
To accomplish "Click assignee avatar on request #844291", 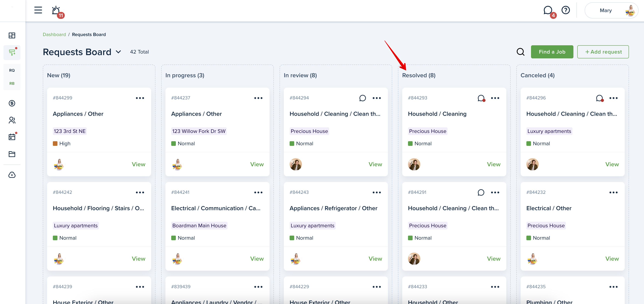I will tap(414, 259).
